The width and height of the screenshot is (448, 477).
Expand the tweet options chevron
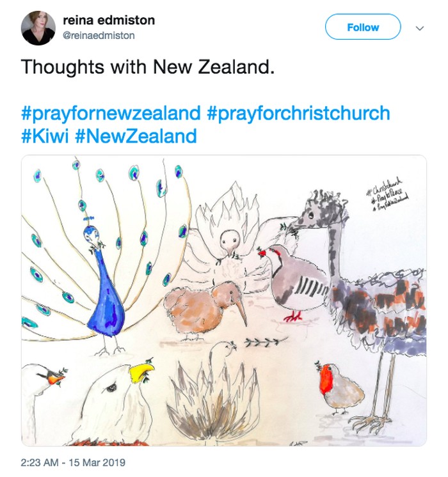point(420,28)
